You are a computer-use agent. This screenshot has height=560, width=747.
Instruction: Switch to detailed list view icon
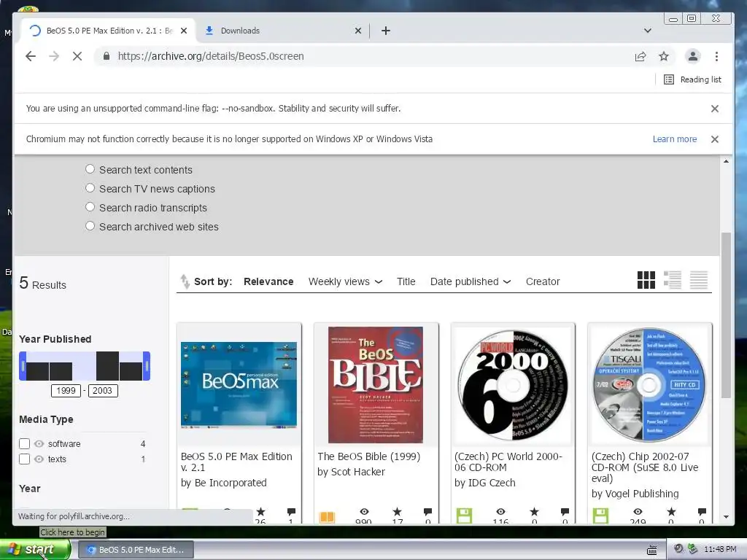pos(672,280)
